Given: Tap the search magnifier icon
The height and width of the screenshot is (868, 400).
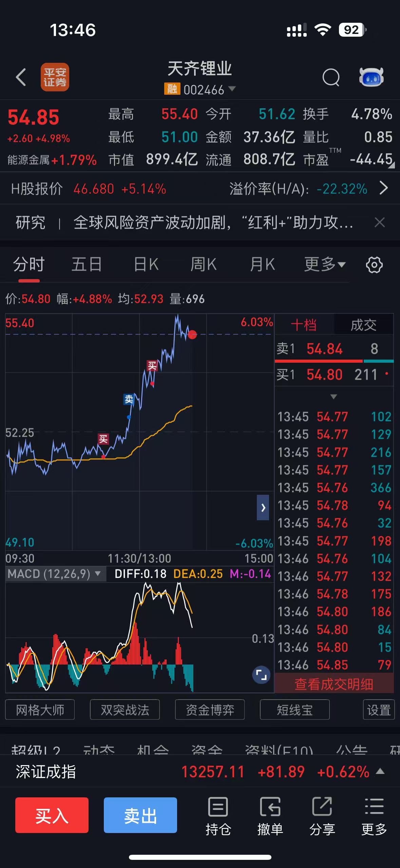Looking at the screenshot, I should point(331,77).
